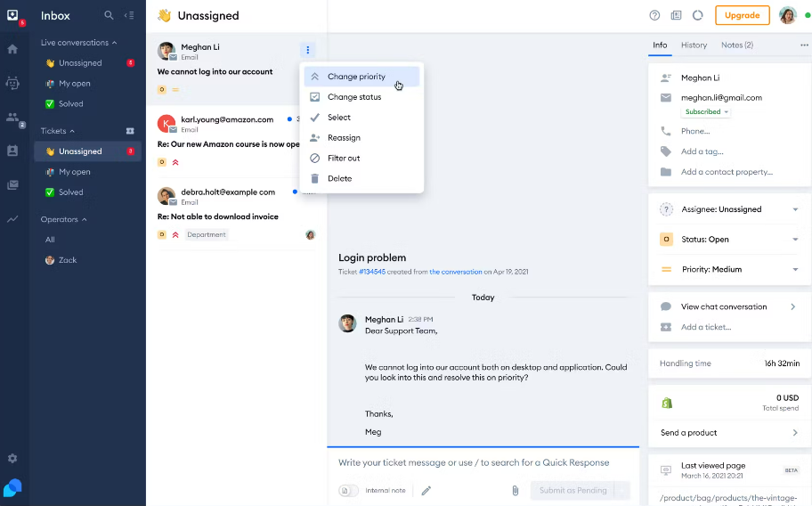Open the Home icon in left rail

pos(12,49)
